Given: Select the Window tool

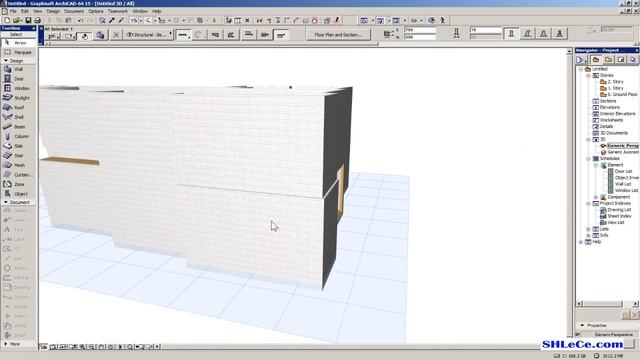Looking at the screenshot, I should click(x=18, y=88).
